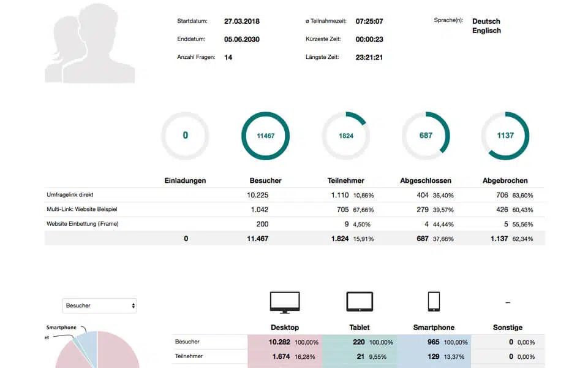This screenshot has height=368, width=588.
Task: Click the Desktop column header
Action: point(285,328)
